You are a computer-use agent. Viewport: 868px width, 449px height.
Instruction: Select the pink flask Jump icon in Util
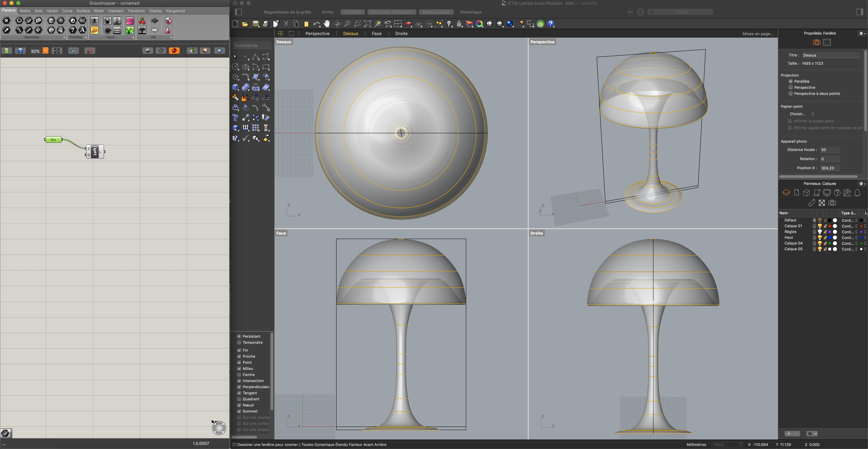click(x=167, y=30)
